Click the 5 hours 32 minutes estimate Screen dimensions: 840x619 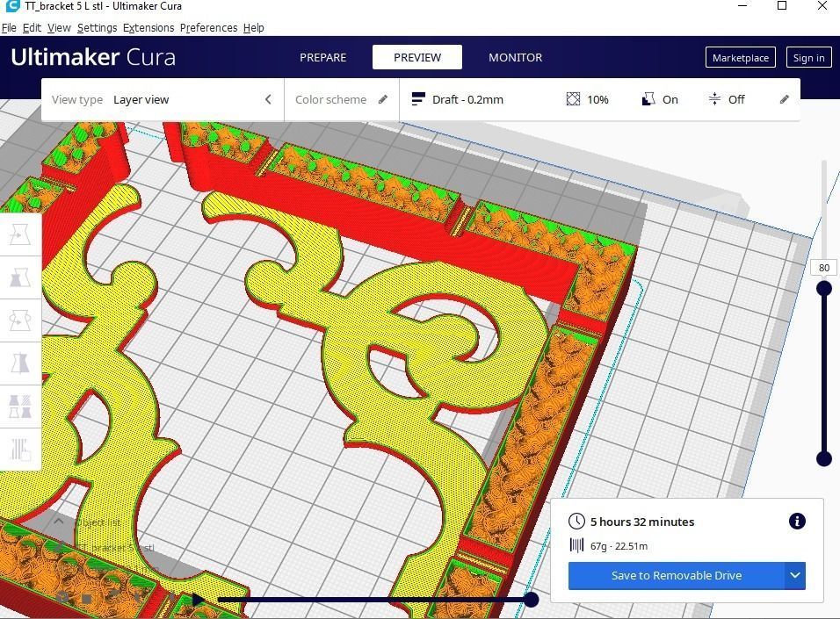tap(642, 522)
